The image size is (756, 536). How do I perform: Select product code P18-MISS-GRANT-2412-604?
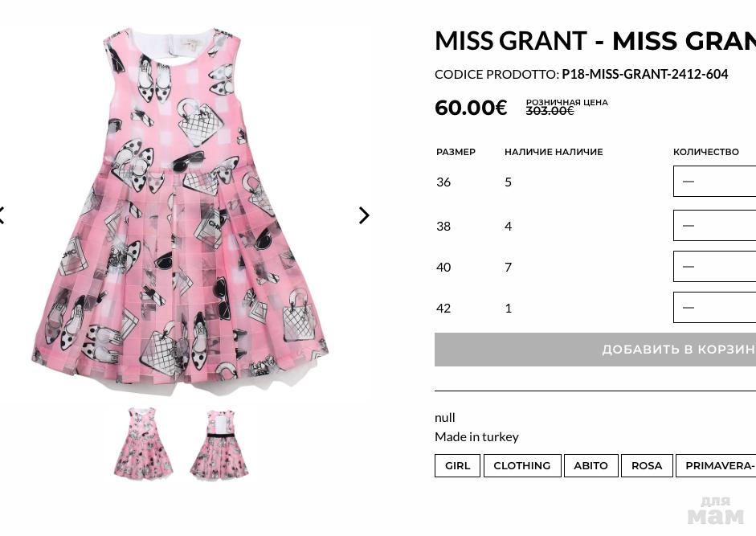click(644, 74)
